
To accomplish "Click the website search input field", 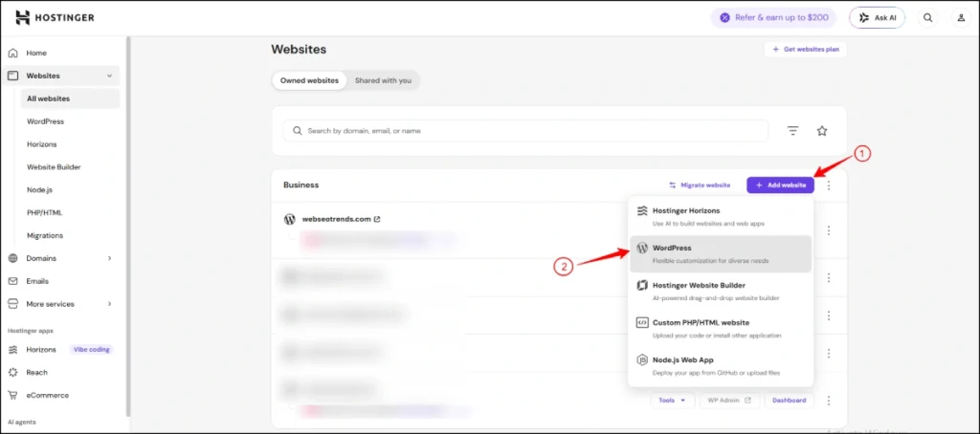I will tap(525, 131).
